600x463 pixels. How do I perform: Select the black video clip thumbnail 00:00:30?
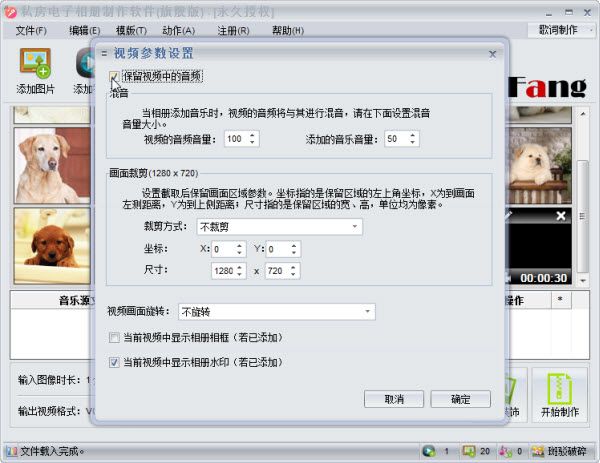tap(539, 246)
